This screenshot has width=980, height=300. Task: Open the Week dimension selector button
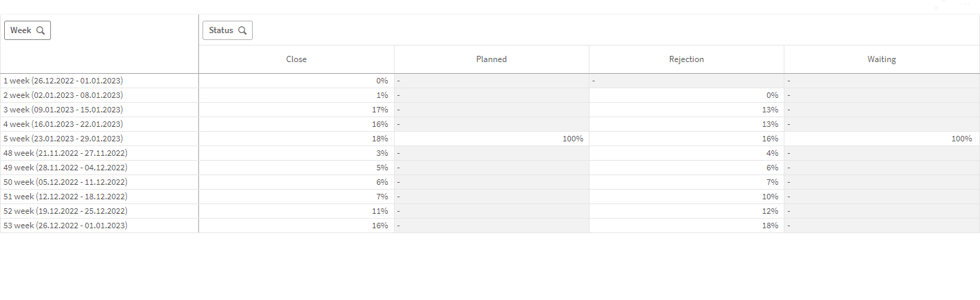click(x=21, y=30)
